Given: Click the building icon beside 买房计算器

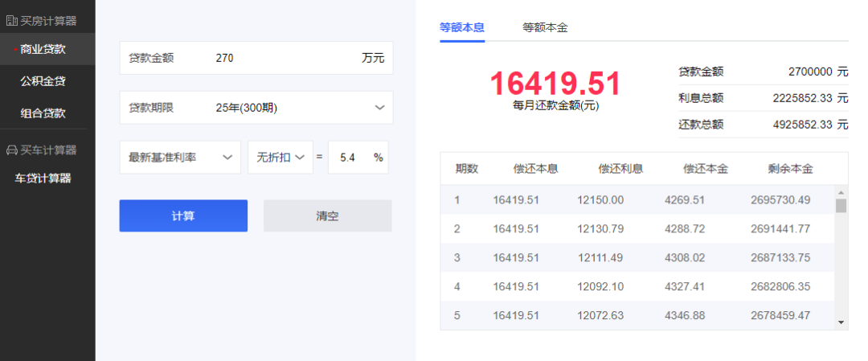Looking at the screenshot, I should point(12,21).
